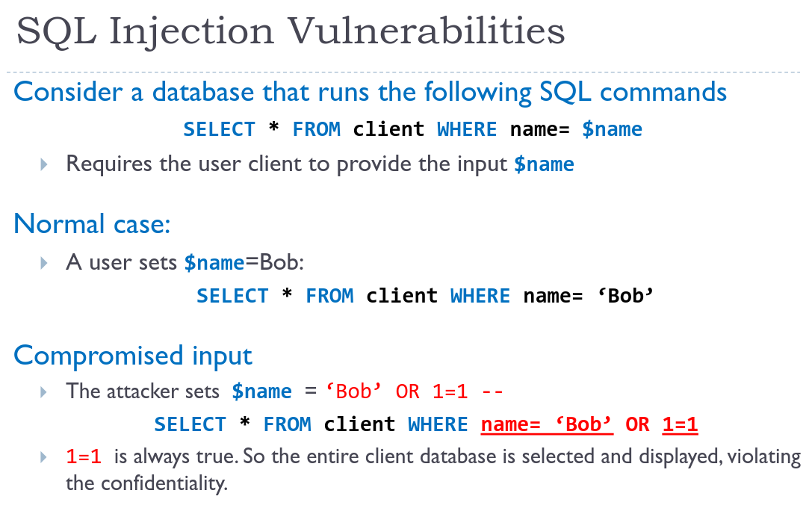Click the $name variable in first SQL query
The height and width of the screenshot is (511, 812).
[x=612, y=129]
